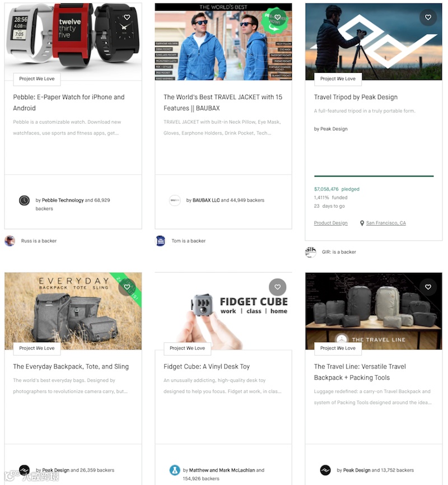The image size is (448, 485).
Task: Click 'GIR: is a backer' text
Action: (x=339, y=252)
